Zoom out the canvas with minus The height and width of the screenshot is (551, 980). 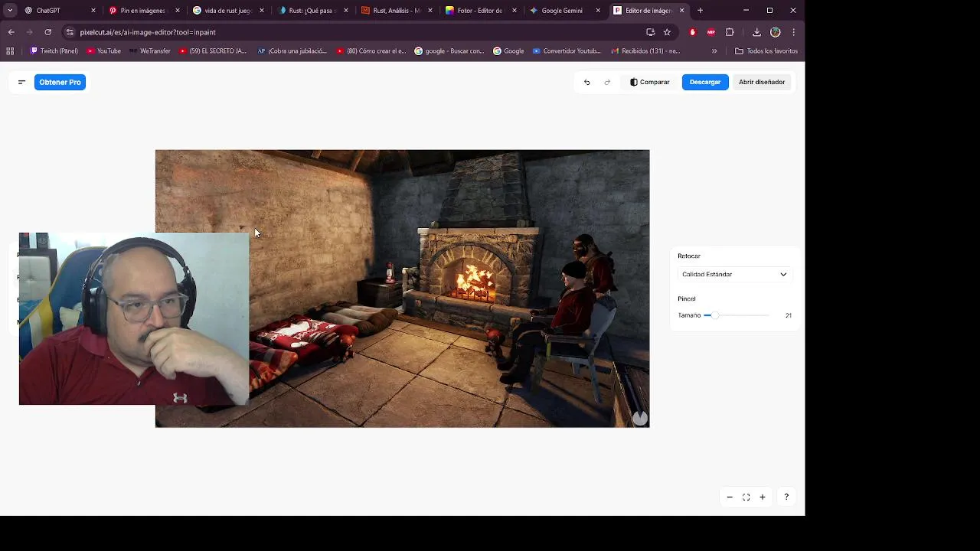click(730, 497)
